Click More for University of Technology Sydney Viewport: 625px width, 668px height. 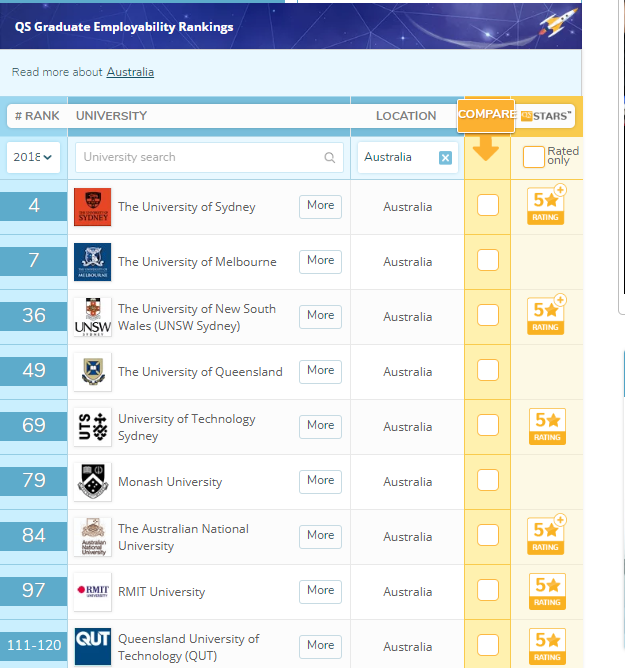pyautogui.click(x=320, y=426)
